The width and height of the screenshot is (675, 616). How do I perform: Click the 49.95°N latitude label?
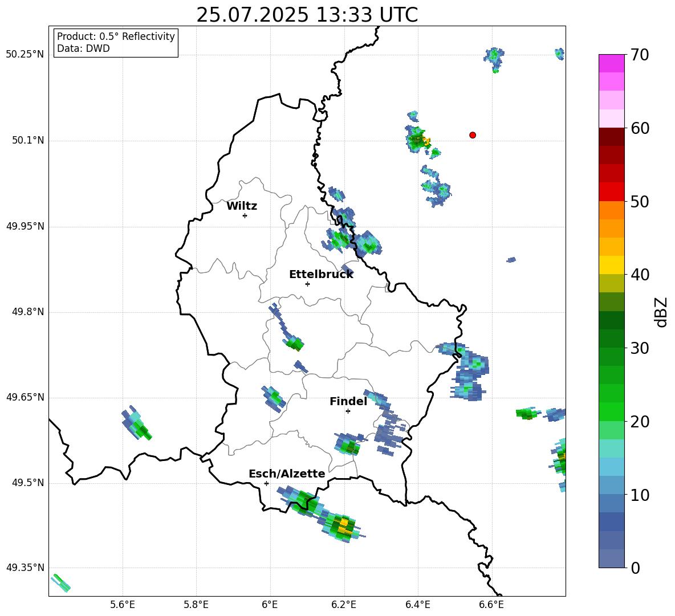click(25, 226)
